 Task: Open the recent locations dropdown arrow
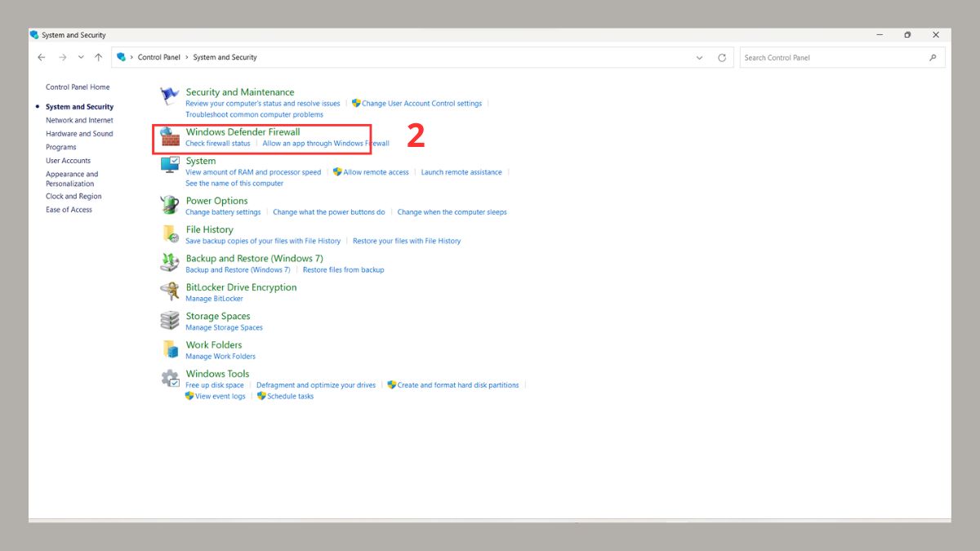click(x=80, y=58)
